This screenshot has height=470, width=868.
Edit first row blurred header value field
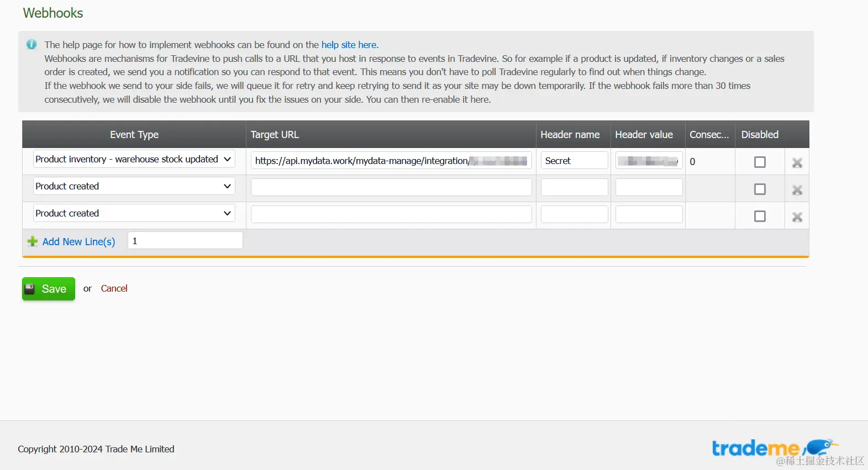[x=649, y=160]
